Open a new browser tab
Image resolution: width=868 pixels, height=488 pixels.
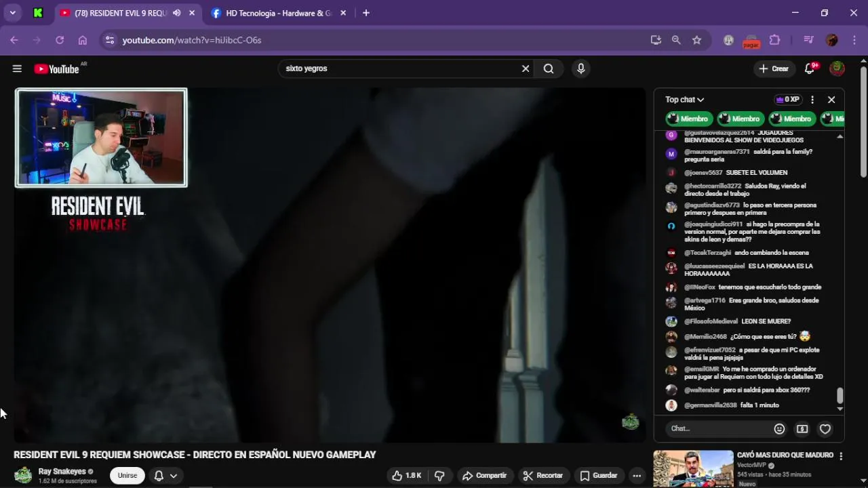(x=366, y=13)
